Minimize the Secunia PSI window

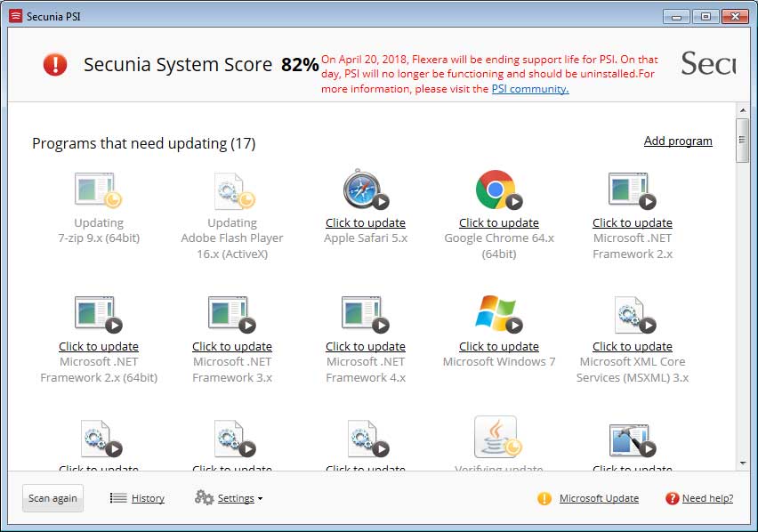[676, 16]
